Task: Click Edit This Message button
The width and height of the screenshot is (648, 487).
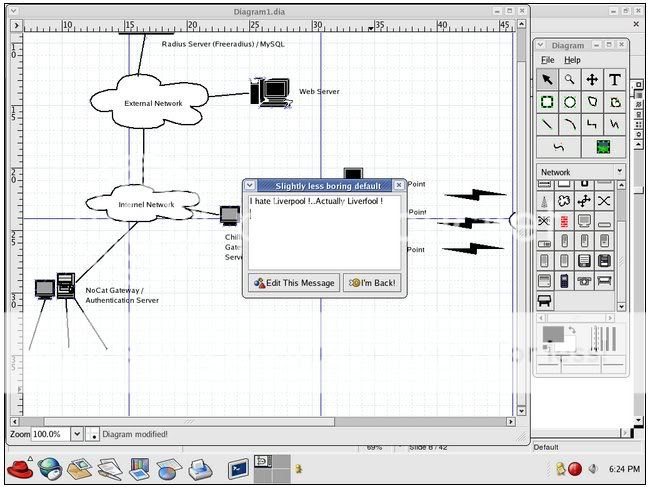Action: tap(294, 283)
